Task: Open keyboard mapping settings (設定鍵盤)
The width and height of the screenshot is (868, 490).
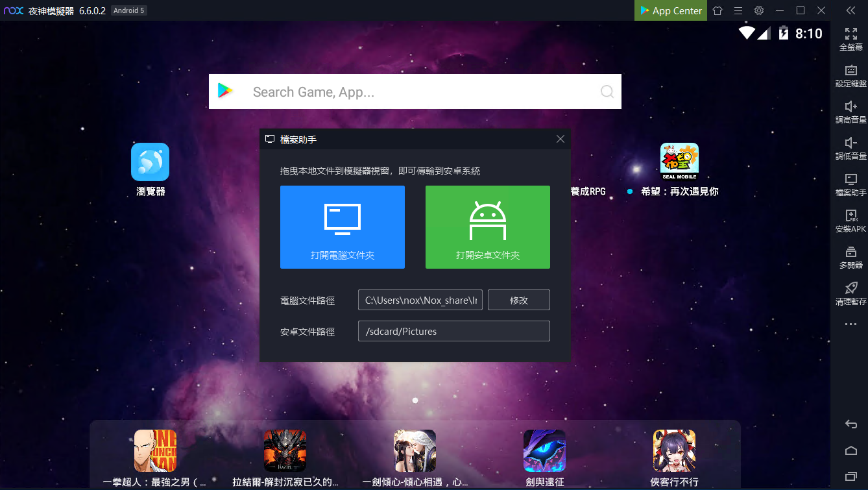Action: click(850, 71)
